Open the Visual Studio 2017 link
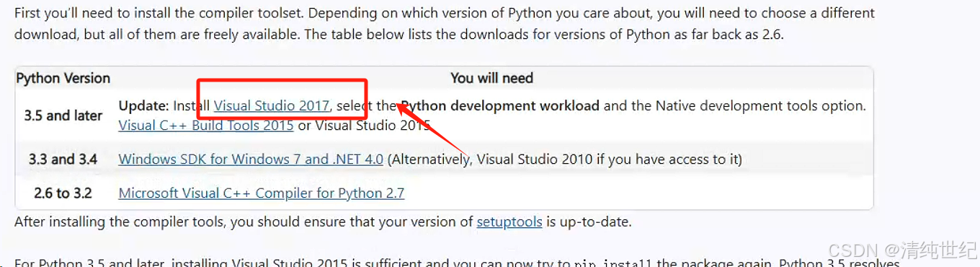The width and height of the screenshot is (980, 267). (x=272, y=105)
